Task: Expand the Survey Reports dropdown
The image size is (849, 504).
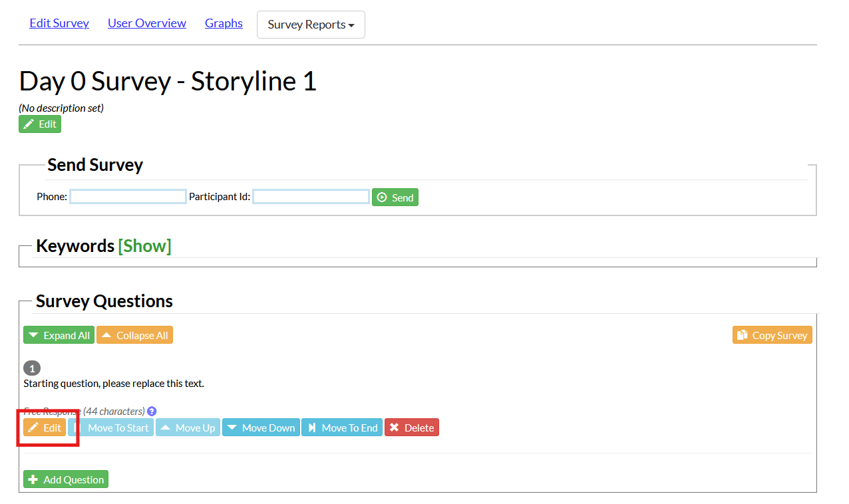Action: coord(311,25)
